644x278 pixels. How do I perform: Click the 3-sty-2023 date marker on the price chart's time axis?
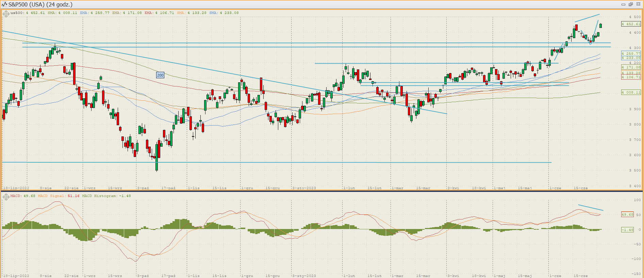304,188
